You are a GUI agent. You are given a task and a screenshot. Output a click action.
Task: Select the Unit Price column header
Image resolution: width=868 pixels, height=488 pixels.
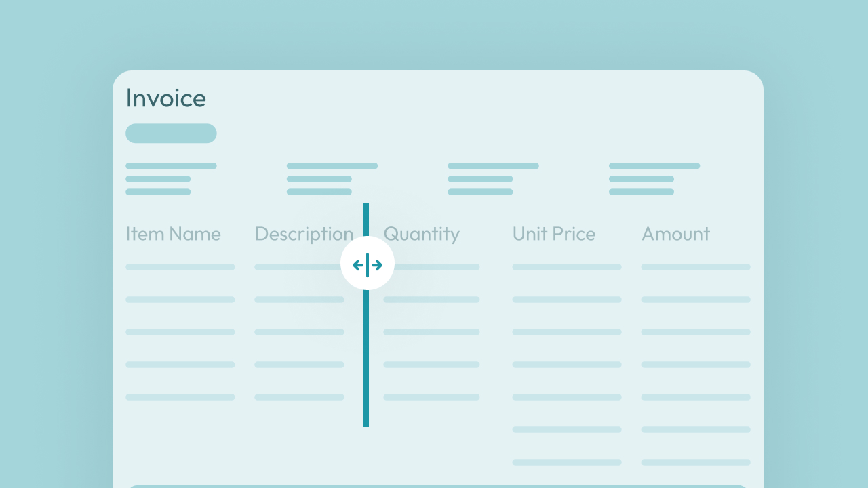(x=554, y=234)
